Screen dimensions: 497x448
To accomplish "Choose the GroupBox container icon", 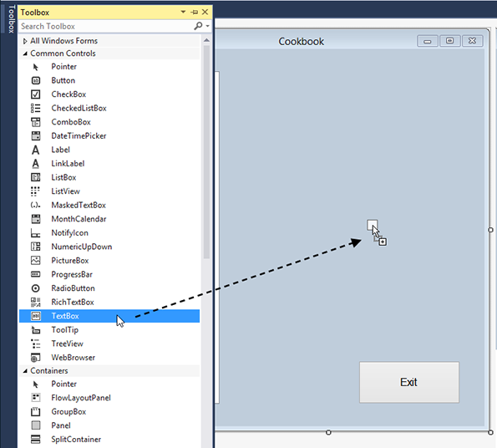I will [35, 412].
